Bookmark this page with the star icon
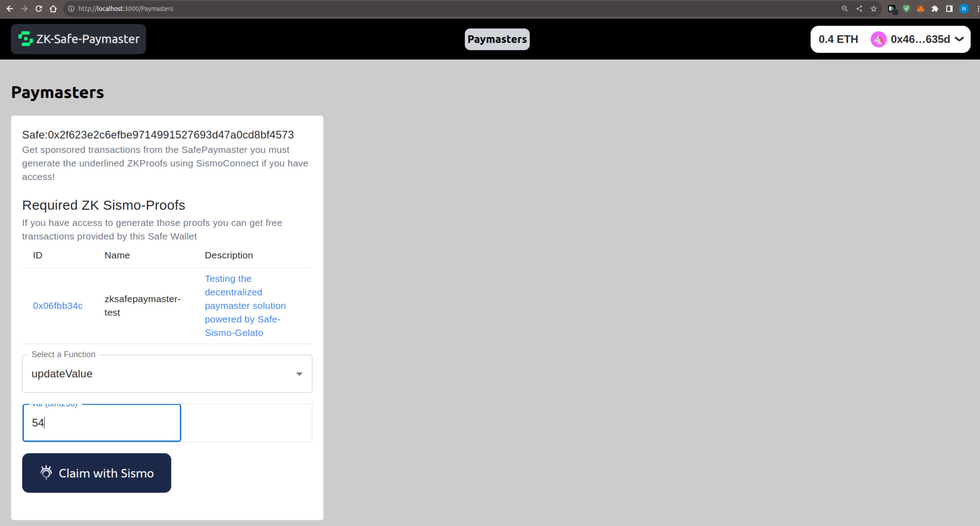 pos(873,8)
